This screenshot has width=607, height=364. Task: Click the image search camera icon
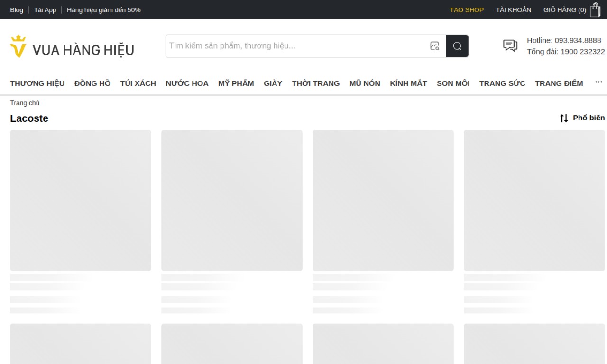click(x=434, y=46)
